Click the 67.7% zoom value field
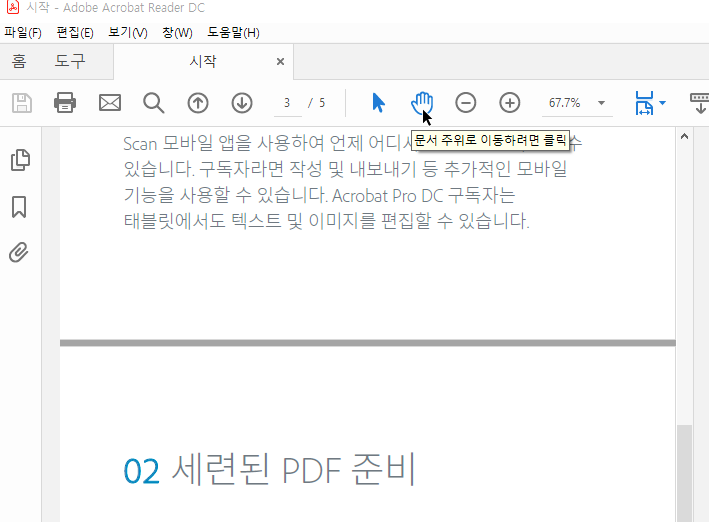 [565, 103]
